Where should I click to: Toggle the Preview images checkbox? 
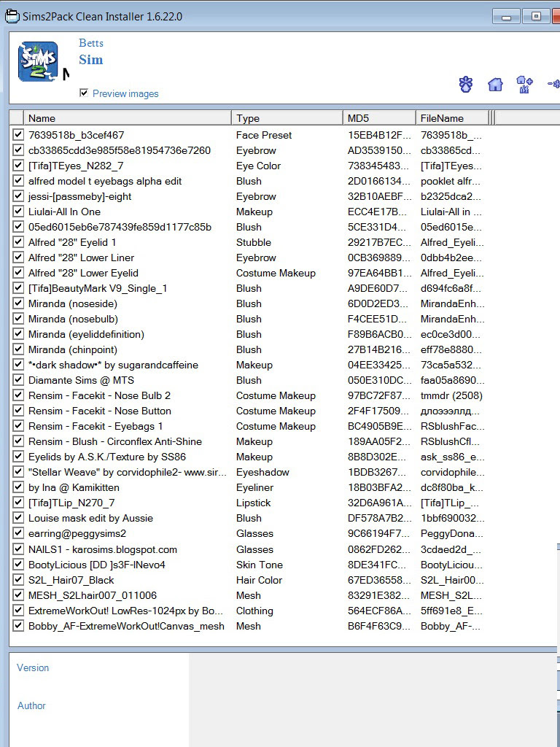pyautogui.click(x=84, y=93)
